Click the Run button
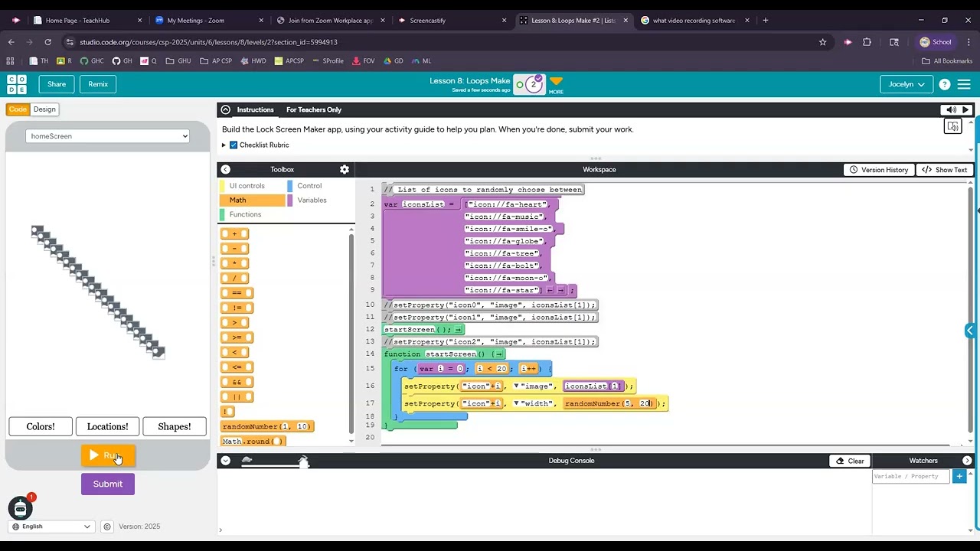Viewport: 980px width, 551px height. pyautogui.click(x=108, y=455)
